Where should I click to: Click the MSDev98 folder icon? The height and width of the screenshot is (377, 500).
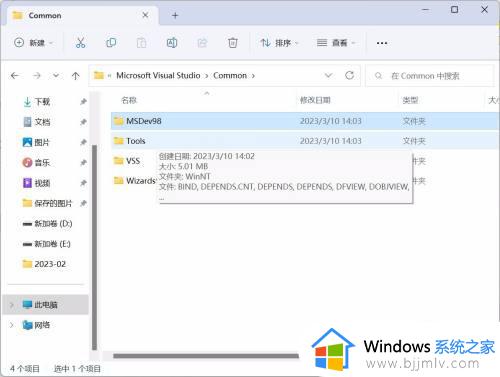pyautogui.click(x=119, y=121)
